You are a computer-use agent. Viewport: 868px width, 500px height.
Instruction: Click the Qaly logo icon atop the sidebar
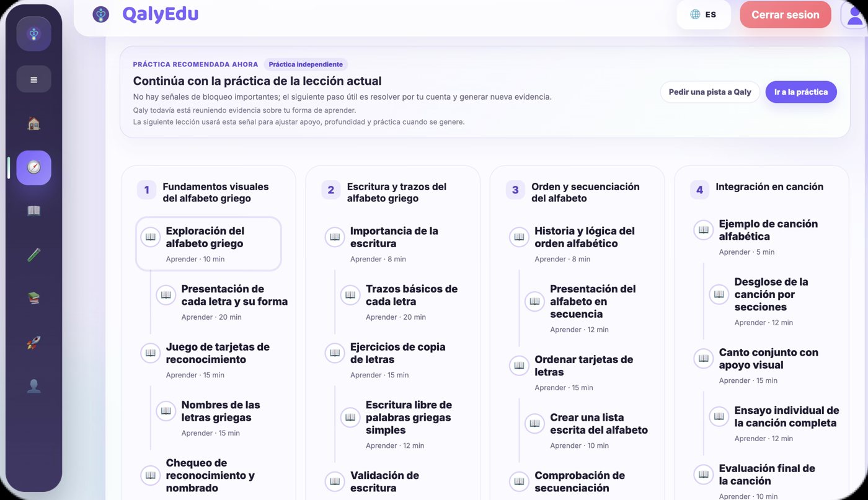click(33, 33)
